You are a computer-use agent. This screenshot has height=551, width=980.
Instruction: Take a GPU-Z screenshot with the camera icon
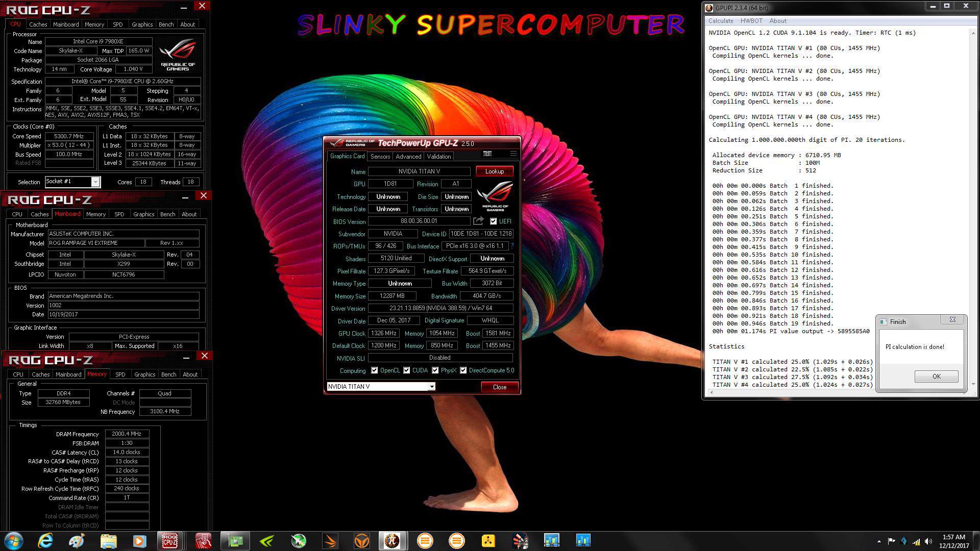click(x=487, y=154)
